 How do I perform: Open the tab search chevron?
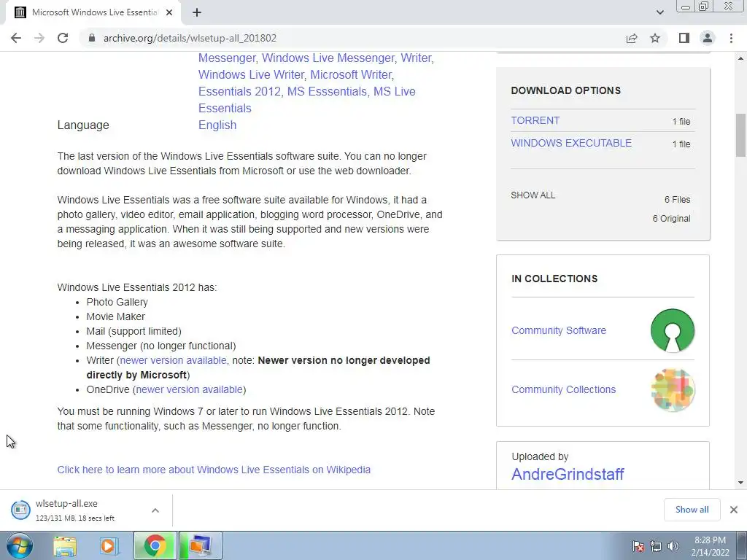click(659, 12)
